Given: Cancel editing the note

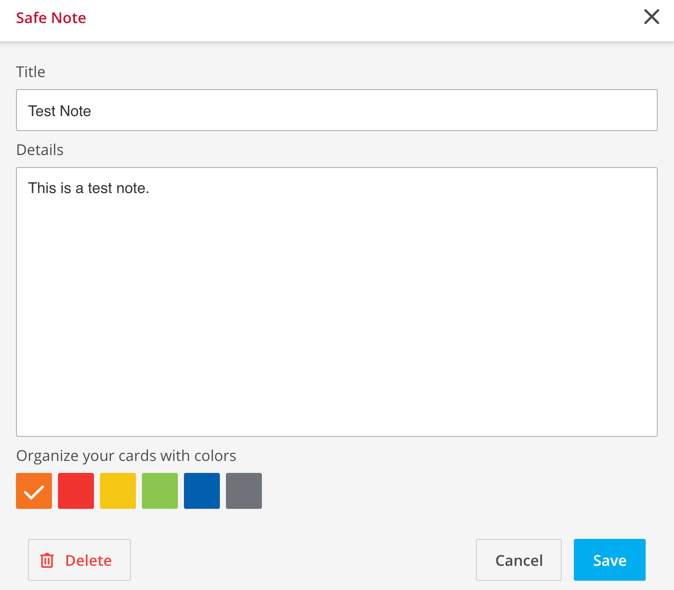Looking at the screenshot, I should click(x=518, y=560).
